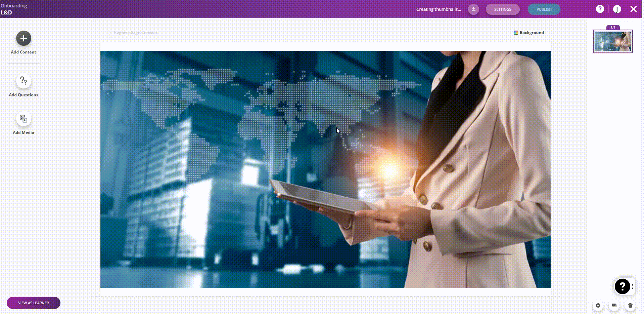644x314 pixels.
Task: Click the PUBLISH button
Action: [544, 9]
